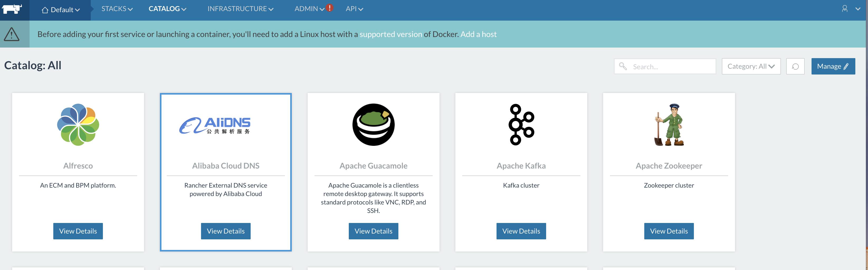Open the CATALOG menu

coord(168,9)
